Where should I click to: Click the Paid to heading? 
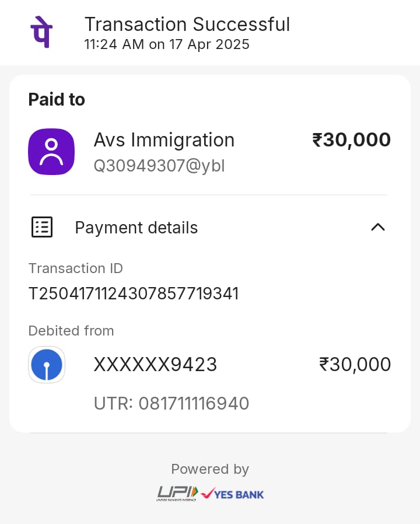click(57, 100)
